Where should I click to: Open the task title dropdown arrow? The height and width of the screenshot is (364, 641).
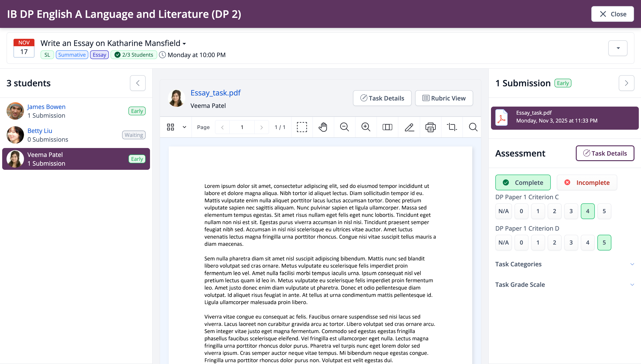coord(184,44)
